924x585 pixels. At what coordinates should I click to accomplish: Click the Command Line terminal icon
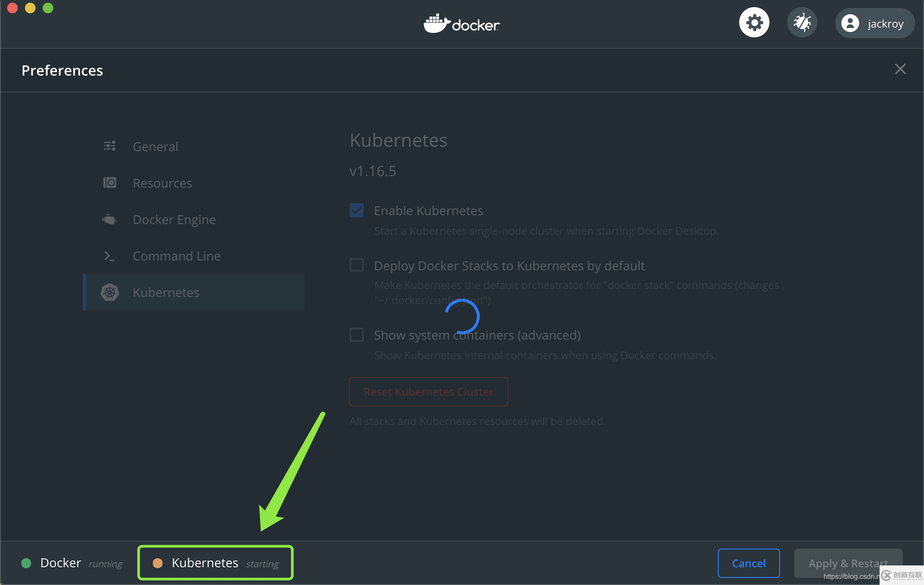[x=109, y=256]
